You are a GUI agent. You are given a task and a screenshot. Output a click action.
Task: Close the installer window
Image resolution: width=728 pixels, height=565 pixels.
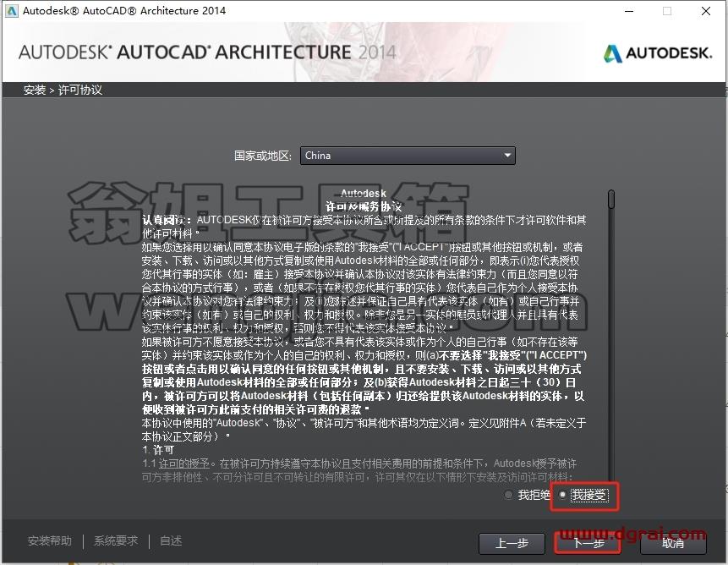tap(706, 11)
